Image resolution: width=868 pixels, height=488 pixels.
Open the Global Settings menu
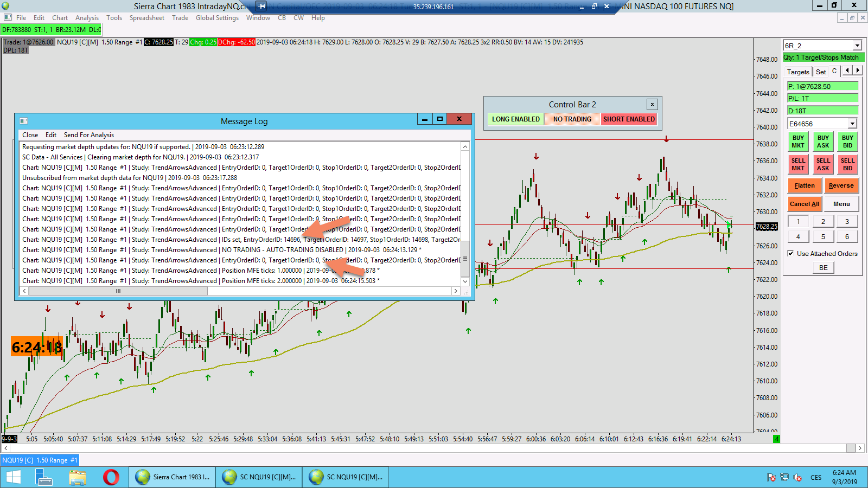tap(217, 18)
